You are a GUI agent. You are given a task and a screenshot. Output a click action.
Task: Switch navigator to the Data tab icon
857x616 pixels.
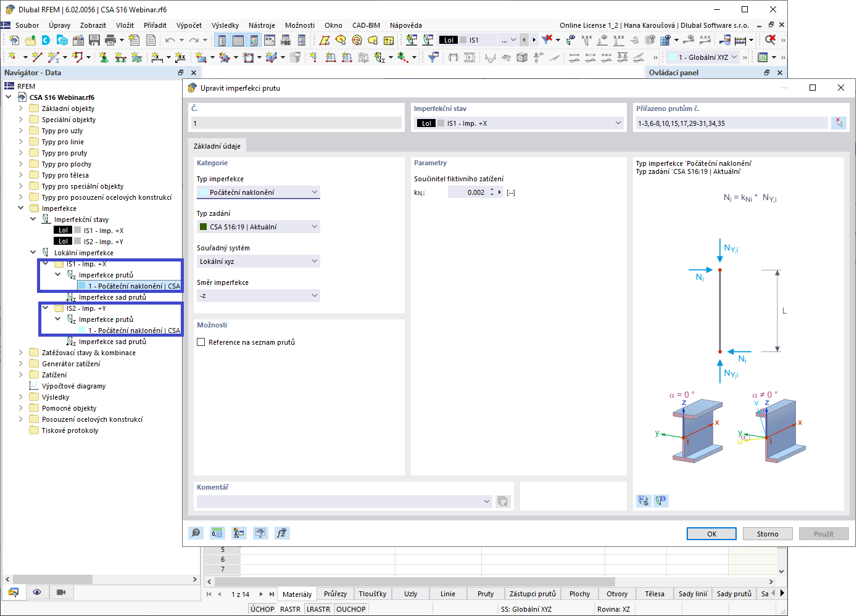[14, 593]
